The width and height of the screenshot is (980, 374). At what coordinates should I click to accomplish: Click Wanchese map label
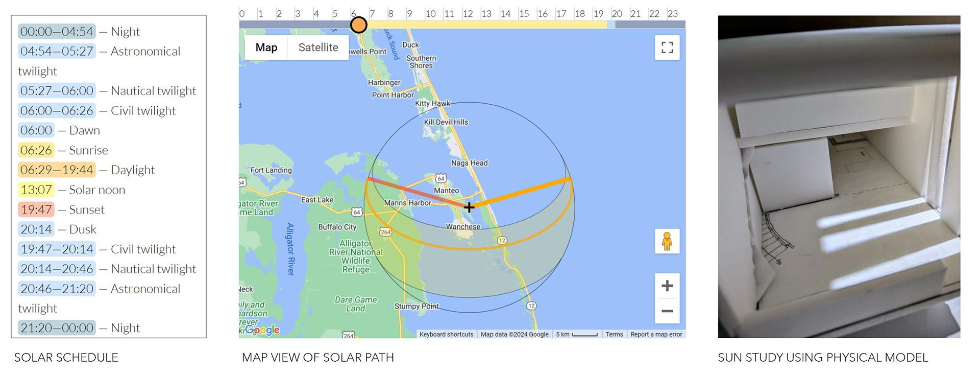point(463,227)
